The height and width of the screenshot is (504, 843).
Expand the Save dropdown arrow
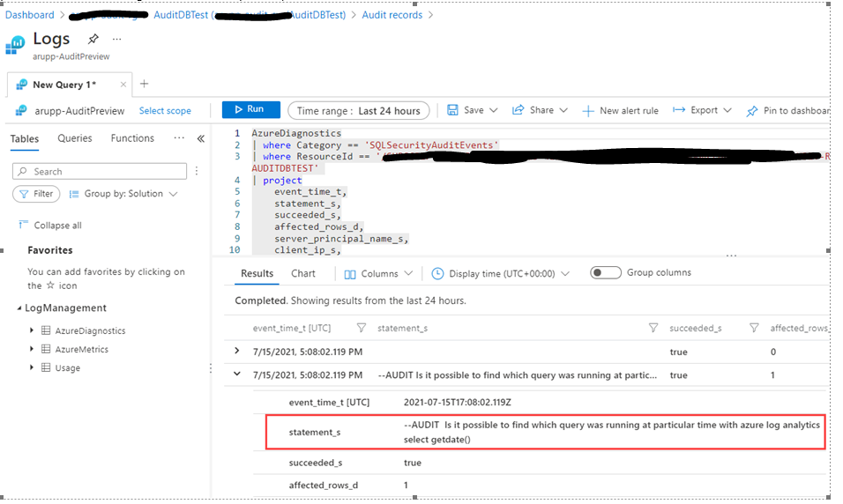tap(494, 110)
